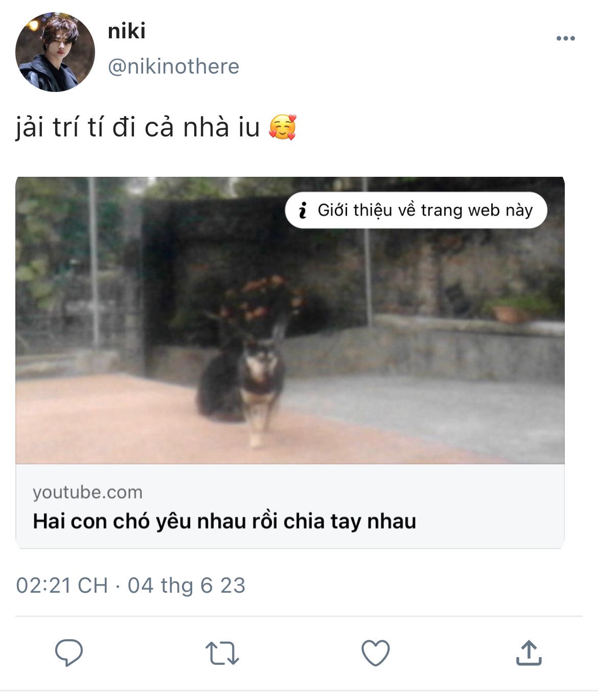This screenshot has height=700, width=598.
Task: Open niki's profile picture
Action: click(x=55, y=52)
